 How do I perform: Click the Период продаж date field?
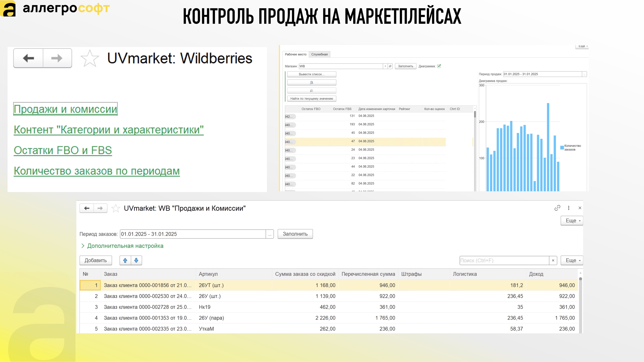point(542,74)
